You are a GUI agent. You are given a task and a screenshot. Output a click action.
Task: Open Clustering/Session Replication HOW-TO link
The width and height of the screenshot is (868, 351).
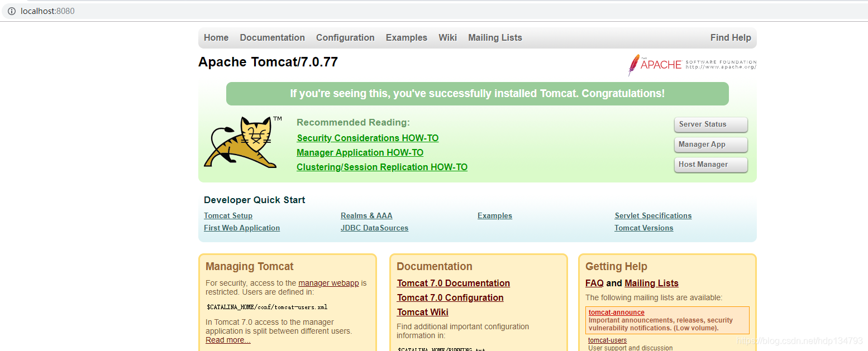click(382, 167)
